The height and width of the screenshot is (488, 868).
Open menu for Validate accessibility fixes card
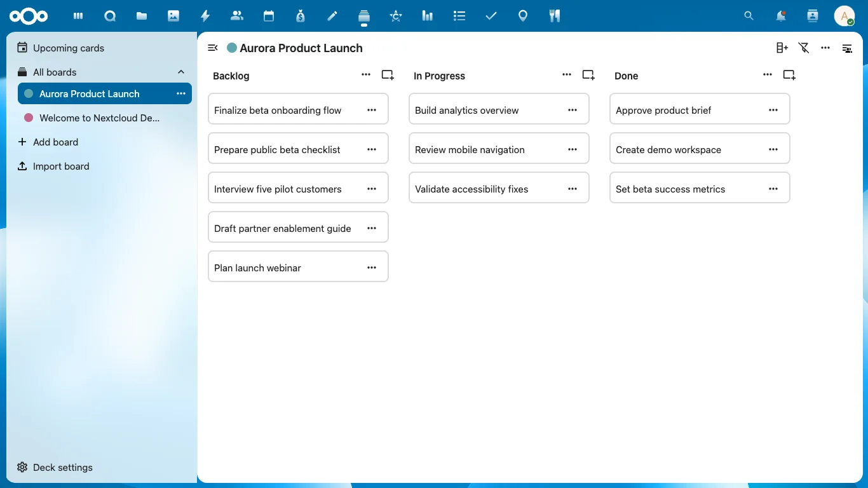coord(573,189)
